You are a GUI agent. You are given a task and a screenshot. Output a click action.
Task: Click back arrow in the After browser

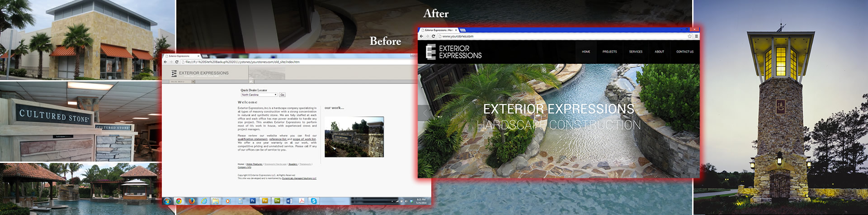click(x=422, y=36)
